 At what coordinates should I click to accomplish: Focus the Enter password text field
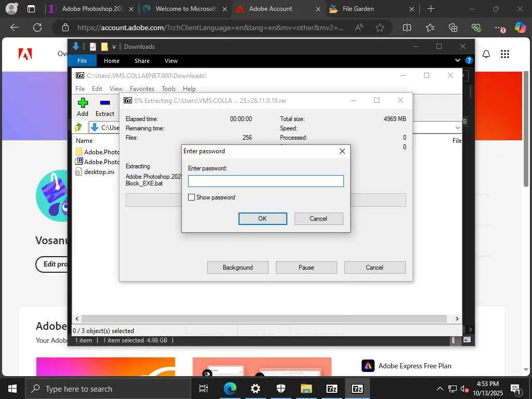265,181
